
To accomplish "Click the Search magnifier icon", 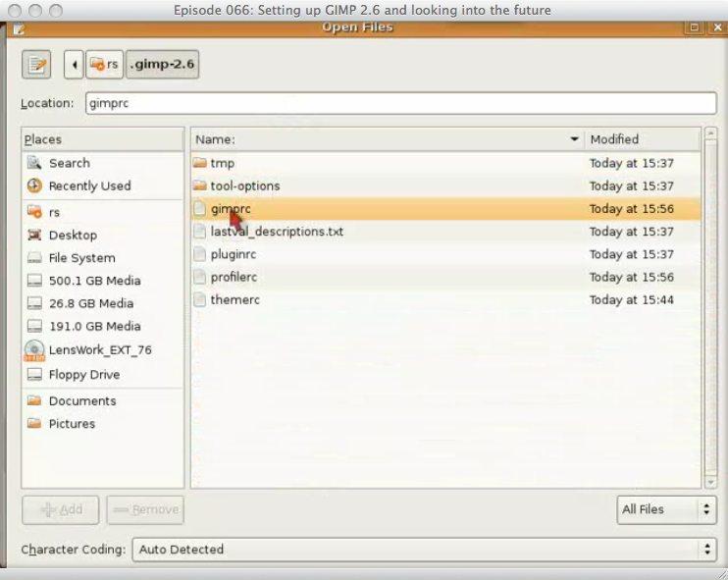I will tap(34, 163).
